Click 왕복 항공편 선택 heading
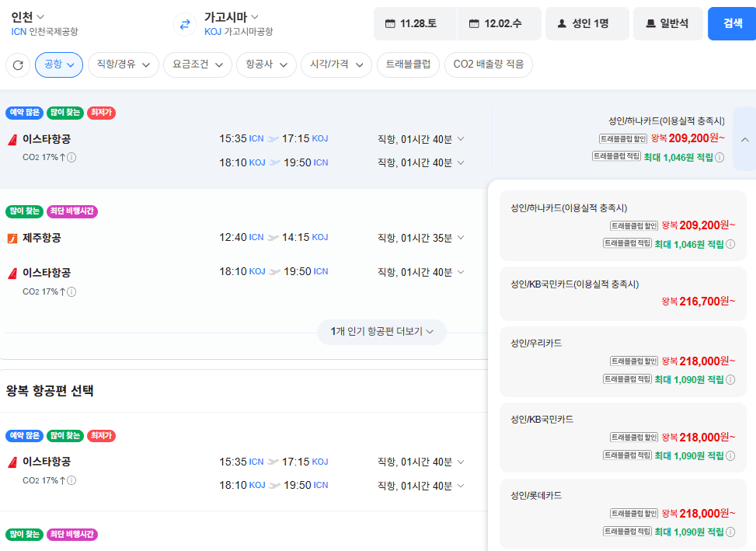 click(x=50, y=390)
